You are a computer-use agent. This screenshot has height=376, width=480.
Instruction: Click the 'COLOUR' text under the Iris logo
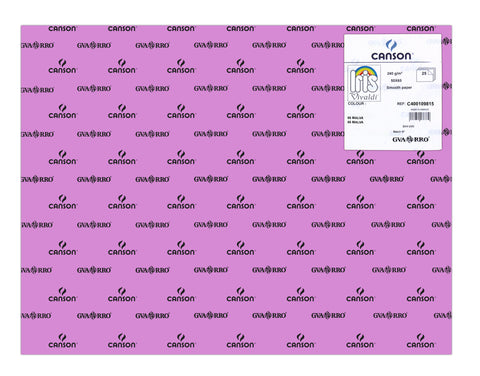[x=357, y=104]
